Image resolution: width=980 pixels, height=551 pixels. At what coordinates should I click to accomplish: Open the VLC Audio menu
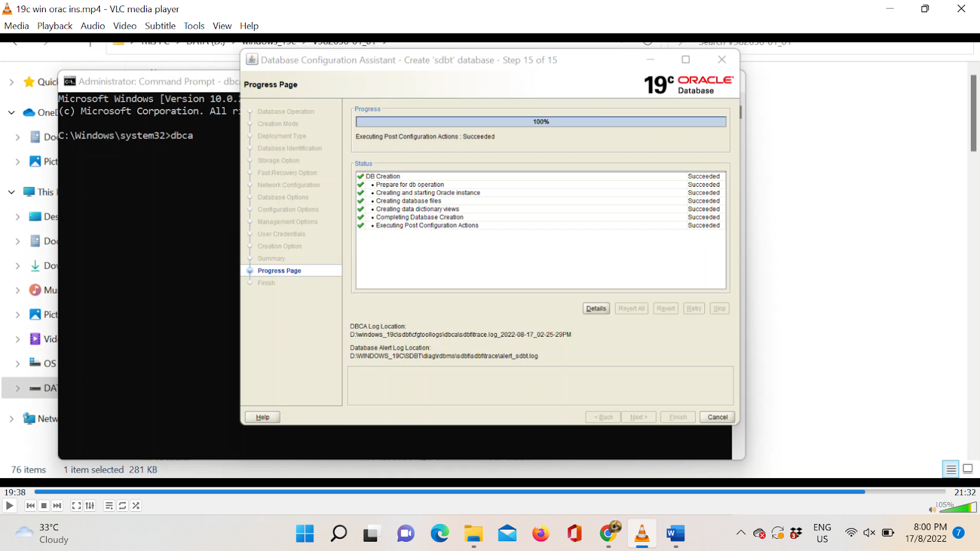coord(92,26)
